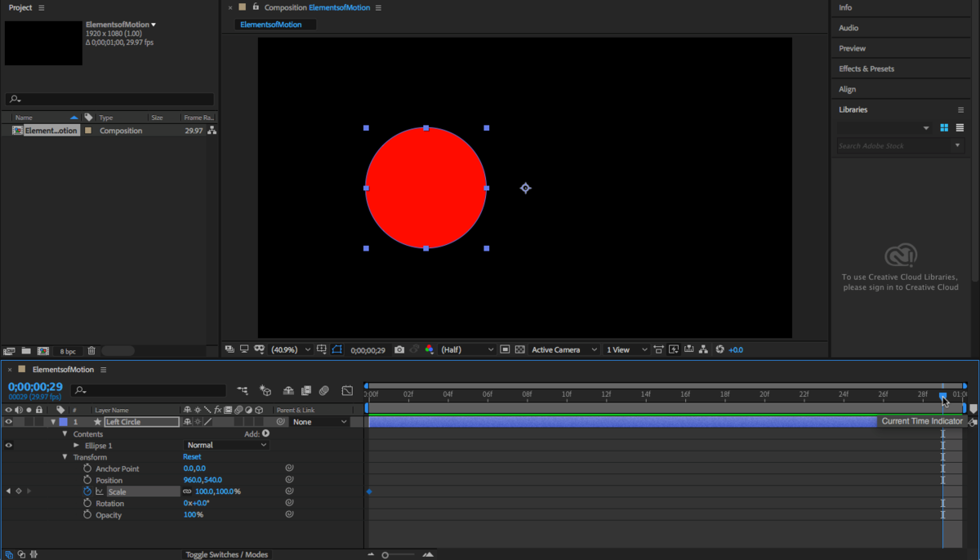980x560 pixels.
Task: Enable Motion Blur switch for timeline
Action: pyautogui.click(x=324, y=391)
